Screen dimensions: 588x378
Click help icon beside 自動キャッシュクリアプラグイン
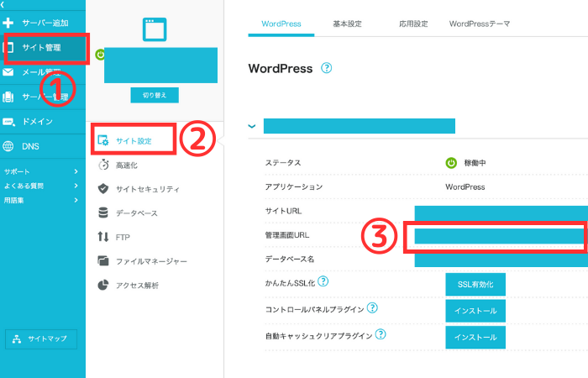click(381, 334)
